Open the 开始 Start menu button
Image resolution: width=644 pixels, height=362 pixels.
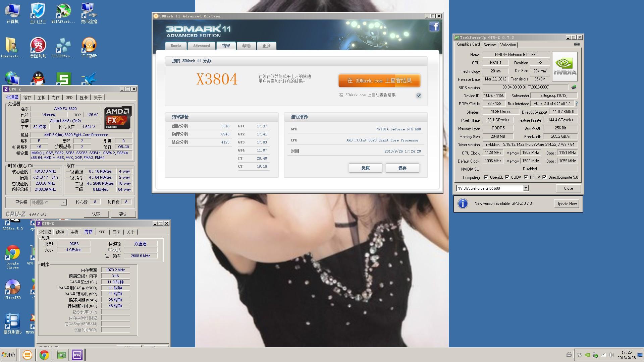click(x=9, y=355)
